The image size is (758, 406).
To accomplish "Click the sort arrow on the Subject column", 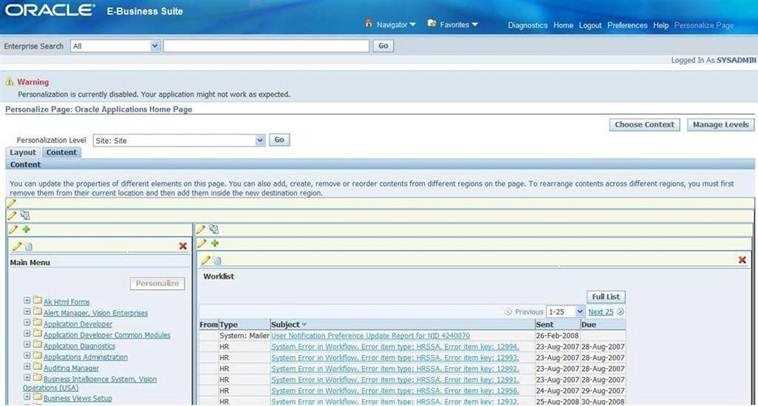I will (305, 325).
